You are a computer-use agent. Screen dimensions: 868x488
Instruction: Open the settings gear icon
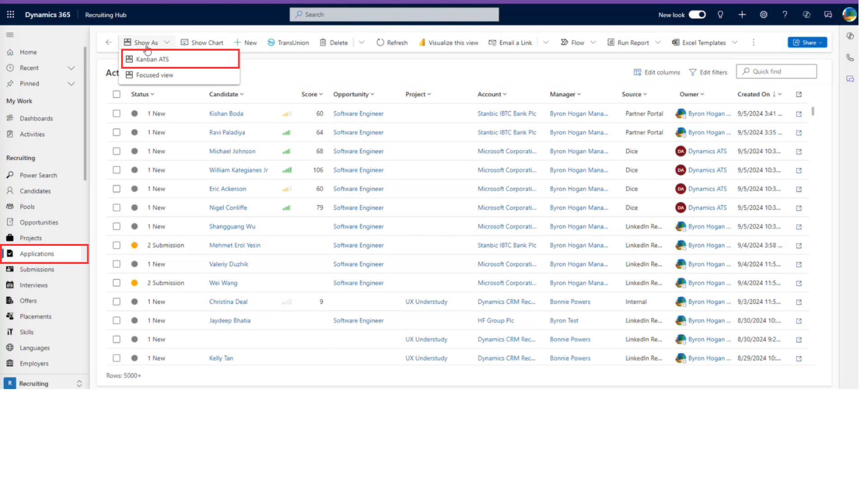764,14
